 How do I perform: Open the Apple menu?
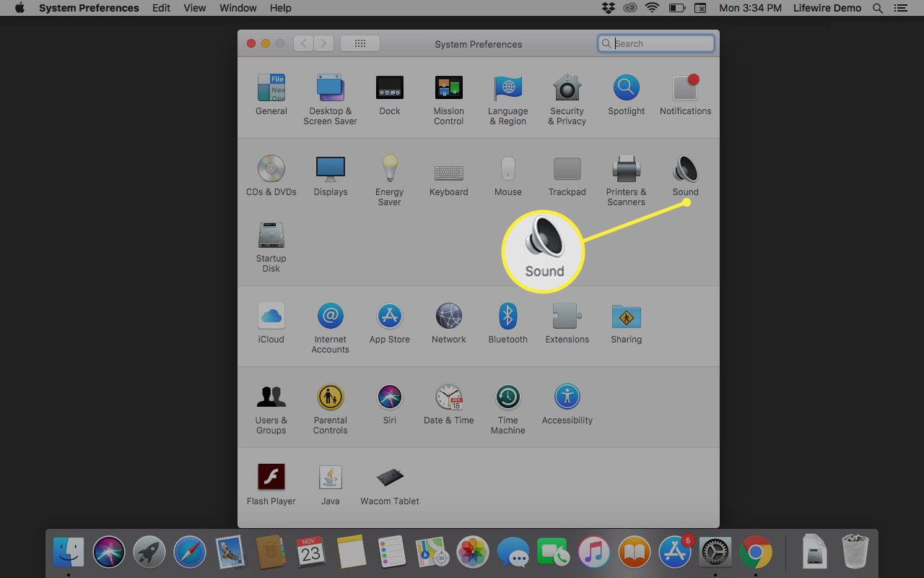(19, 8)
